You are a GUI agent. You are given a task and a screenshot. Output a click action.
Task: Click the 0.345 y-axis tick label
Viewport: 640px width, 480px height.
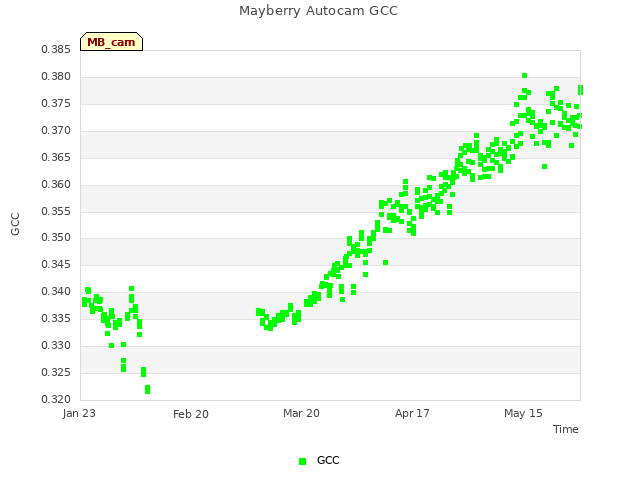[56, 264]
